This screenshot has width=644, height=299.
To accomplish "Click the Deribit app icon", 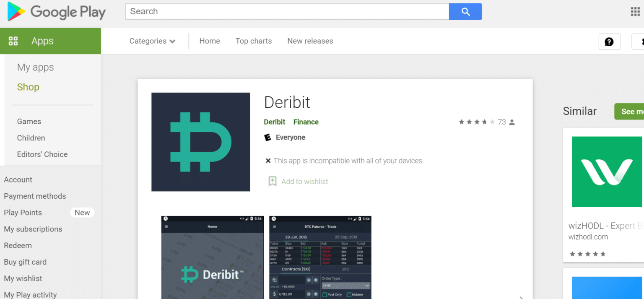I will point(200,142).
